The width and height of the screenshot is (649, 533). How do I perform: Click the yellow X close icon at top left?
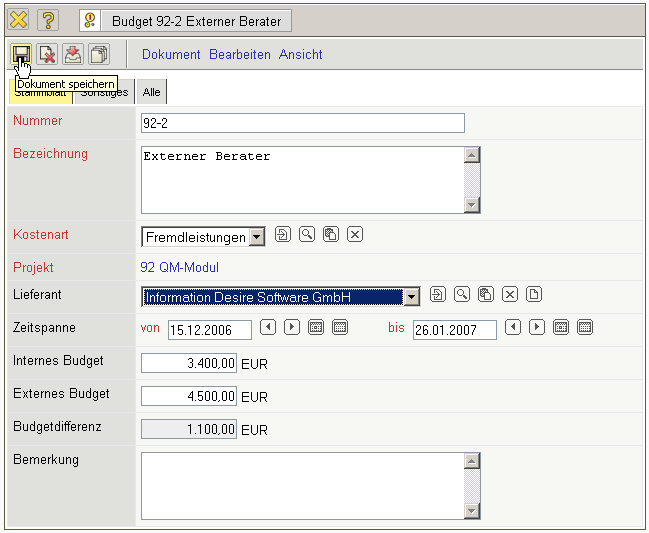pyautogui.click(x=19, y=20)
